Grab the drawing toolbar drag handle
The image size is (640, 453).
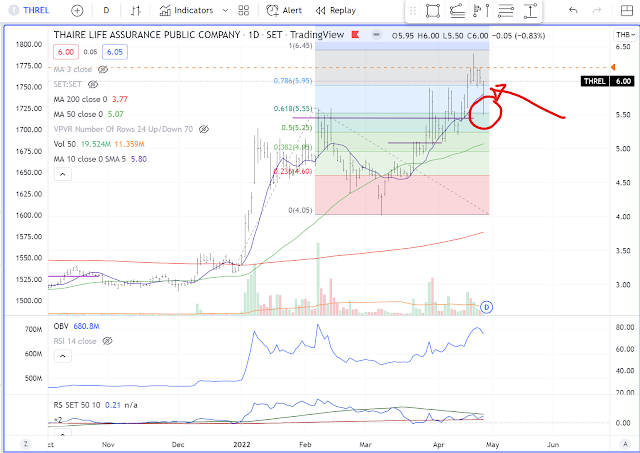click(x=413, y=11)
